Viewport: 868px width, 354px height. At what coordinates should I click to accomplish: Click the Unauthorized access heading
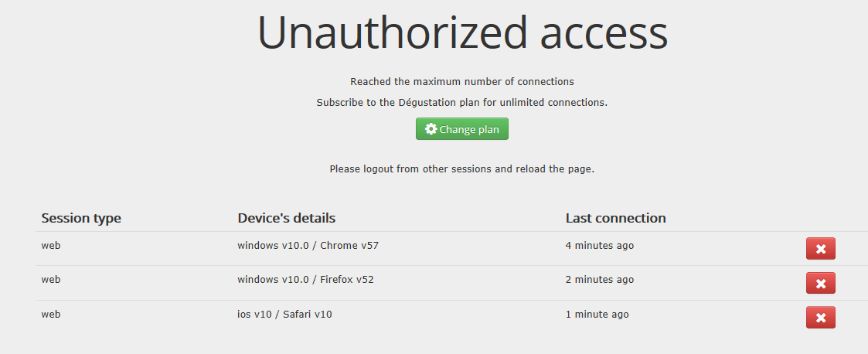point(462,33)
